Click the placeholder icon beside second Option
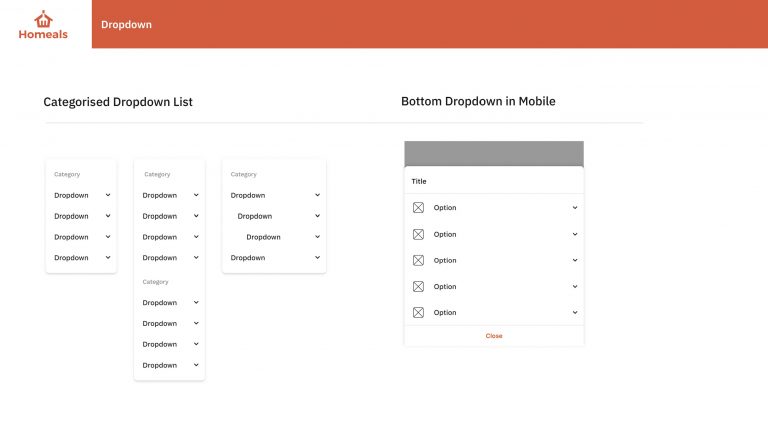Image resolution: width=768 pixels, height=432 pixels. (418, 234)
